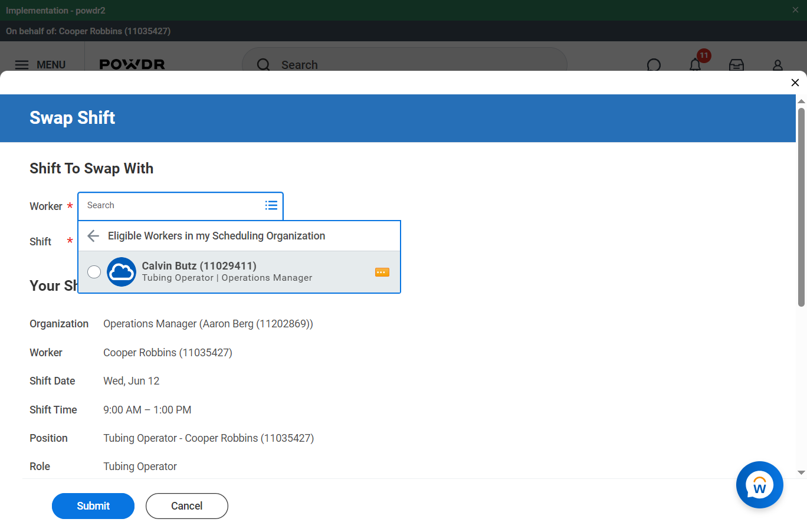The height and width of the screenshot is (532, 807).
Task: Close the Swap Shift dialog with X
Action: pyautogui.click(x=795, y=83)
